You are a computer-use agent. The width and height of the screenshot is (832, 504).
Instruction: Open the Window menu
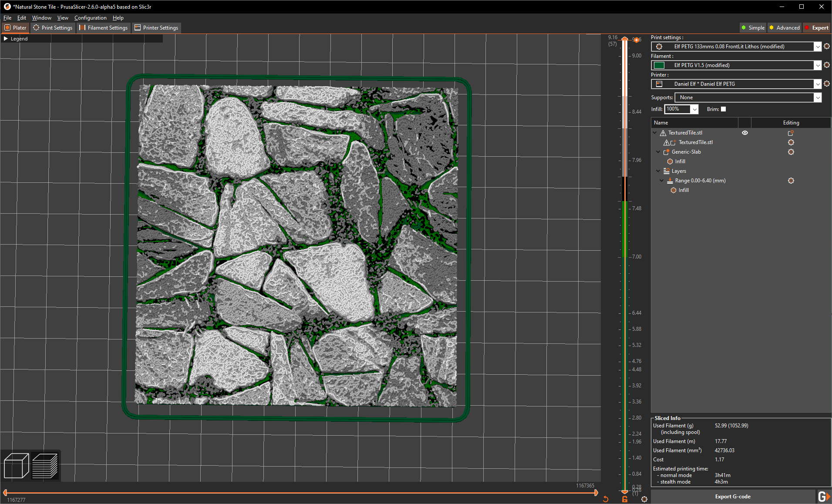42,18
